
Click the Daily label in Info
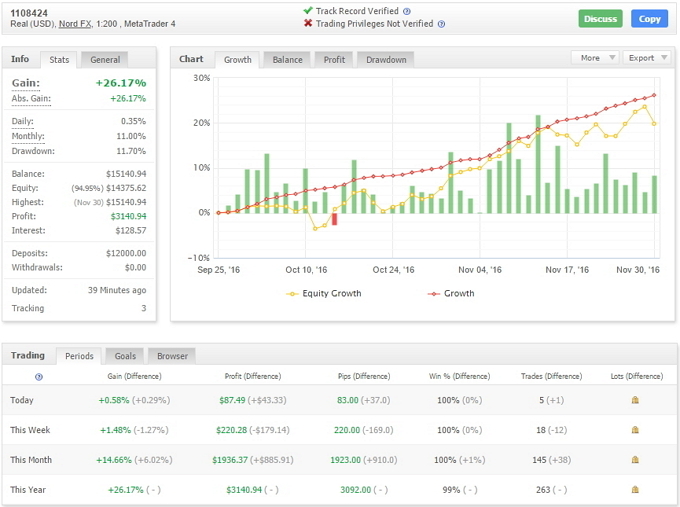click(x=23, y=121)
